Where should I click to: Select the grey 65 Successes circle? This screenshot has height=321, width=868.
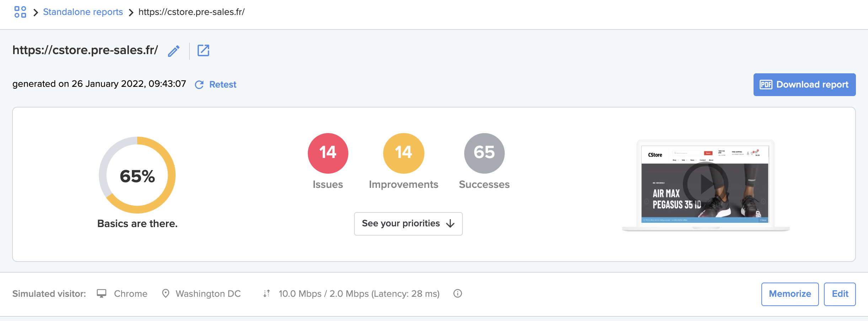pos(484,153)
